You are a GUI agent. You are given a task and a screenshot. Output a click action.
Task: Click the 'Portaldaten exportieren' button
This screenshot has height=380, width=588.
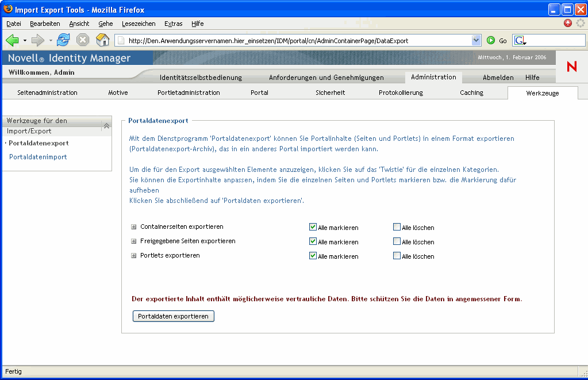coord(173,316)
